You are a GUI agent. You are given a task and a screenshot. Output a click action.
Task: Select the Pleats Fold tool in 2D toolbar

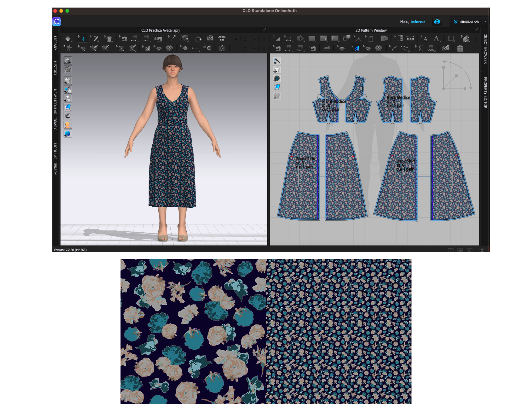(x=451, y=39)
